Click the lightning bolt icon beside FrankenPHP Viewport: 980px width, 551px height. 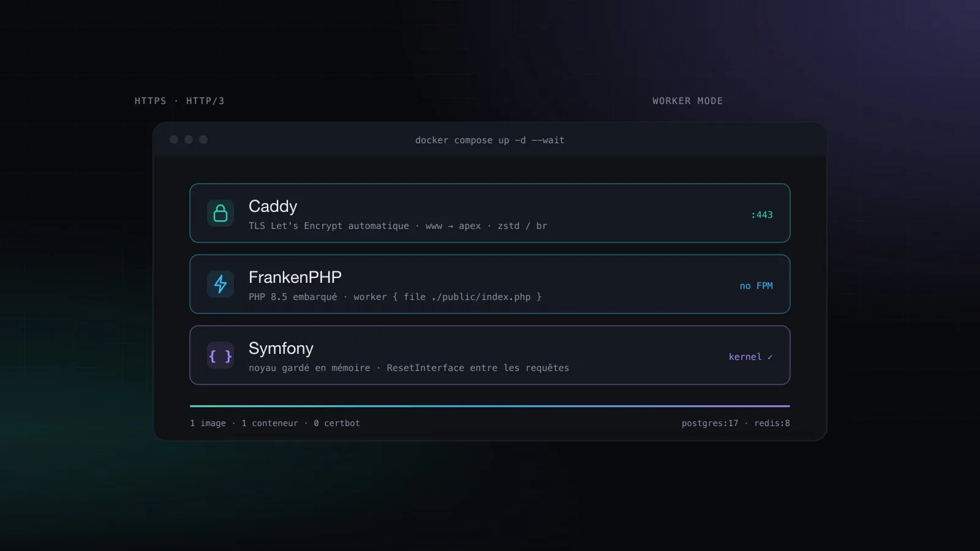[x=221, y=284]
